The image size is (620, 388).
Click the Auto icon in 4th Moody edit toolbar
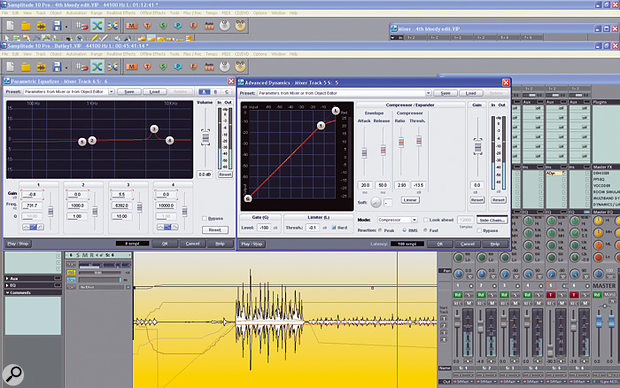[x=209, y=26]
